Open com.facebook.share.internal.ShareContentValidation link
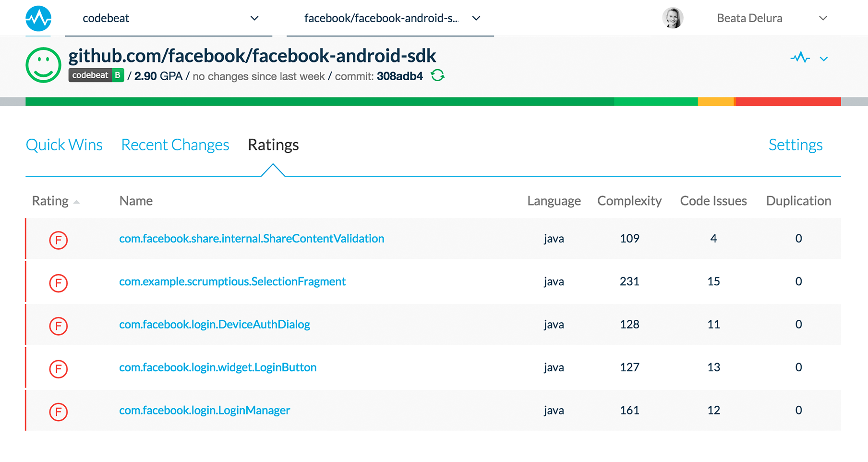 click(252, 239)
